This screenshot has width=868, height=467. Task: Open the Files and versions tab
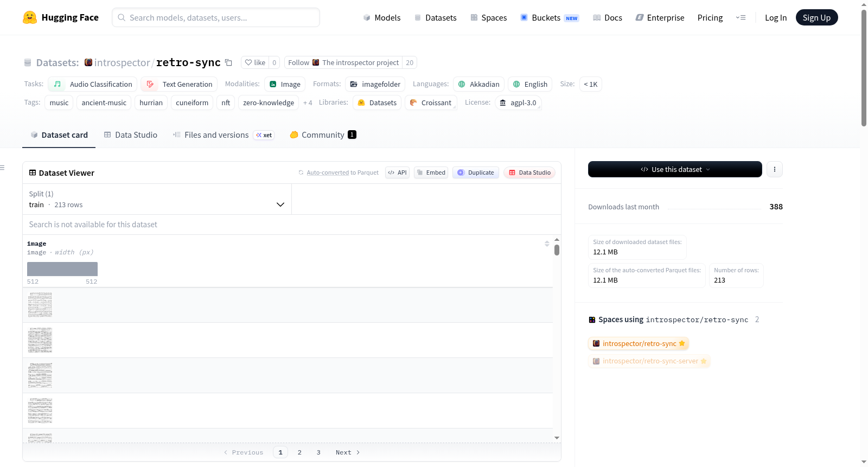(223, 135)
